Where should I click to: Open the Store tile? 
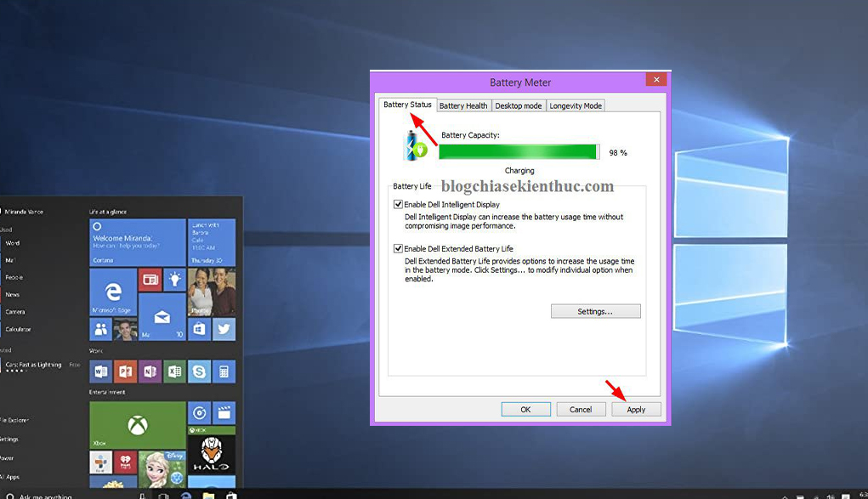tap(199, 329)
